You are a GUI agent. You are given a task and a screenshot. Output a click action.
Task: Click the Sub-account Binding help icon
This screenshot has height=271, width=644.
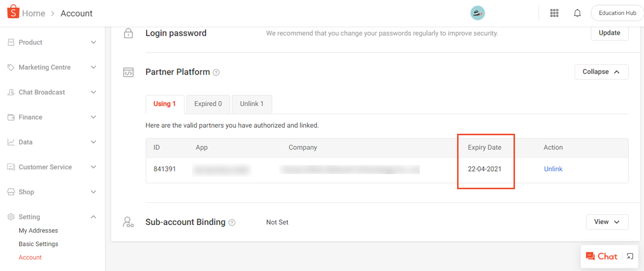tap(232, 223)
